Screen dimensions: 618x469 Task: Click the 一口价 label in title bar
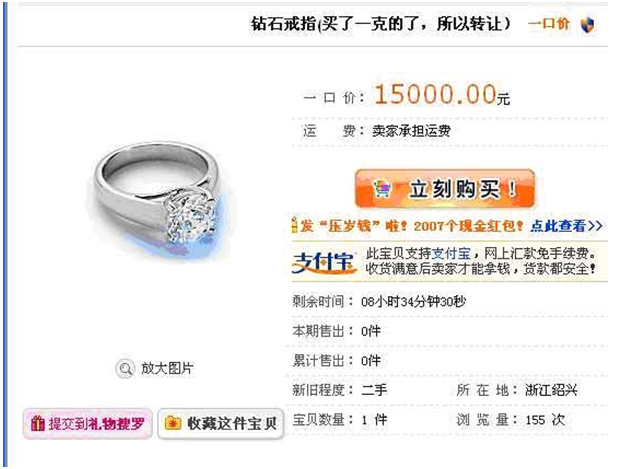(x=549, y=24)
